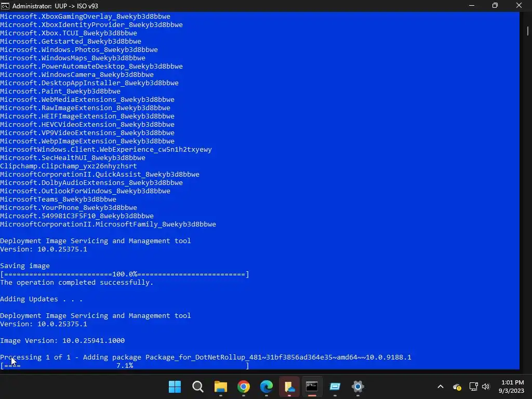Viewport: 532px width, 399px height.
Task: Open taskbar Search
Action: 198,387
